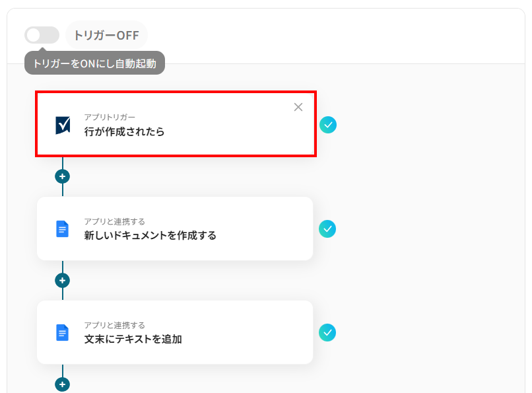Screen dimensions: 532x393
Task: Click Google Docs icon for 新しいドキュメントを作成する
Action: (63, 229)
